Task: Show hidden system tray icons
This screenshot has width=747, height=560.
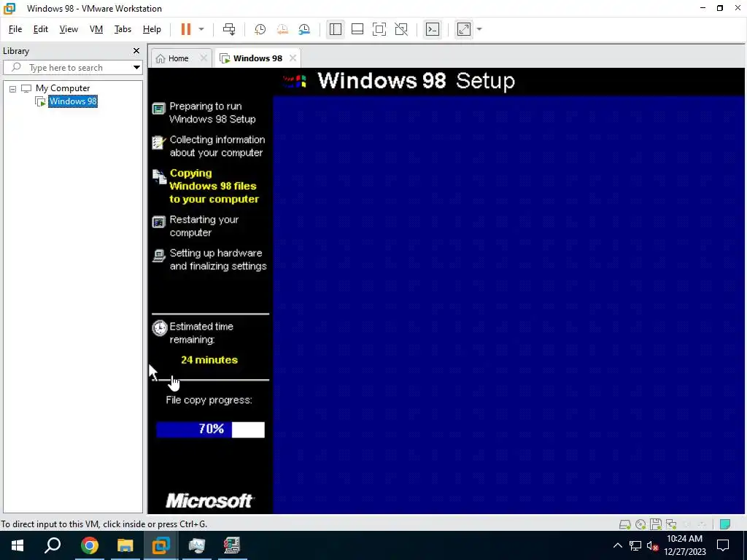Action: click(x=617, y=545)
